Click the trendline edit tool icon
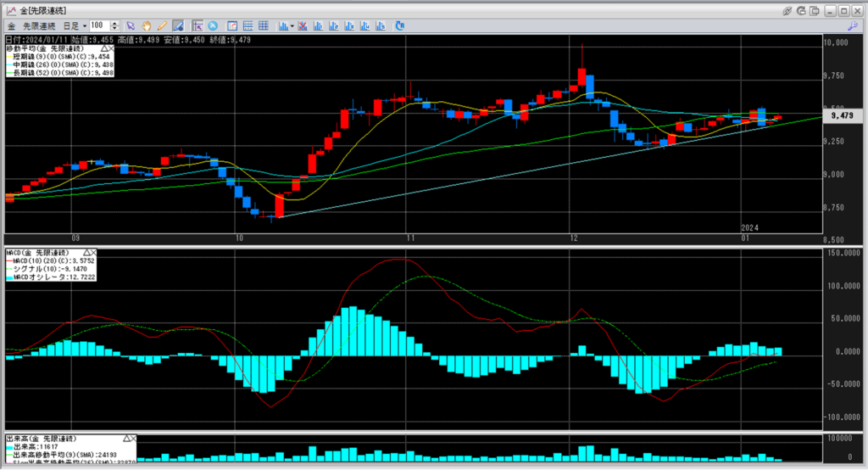The width and height of the screenshot is (868, 470). pyautogui.click(x=178, y=25)
